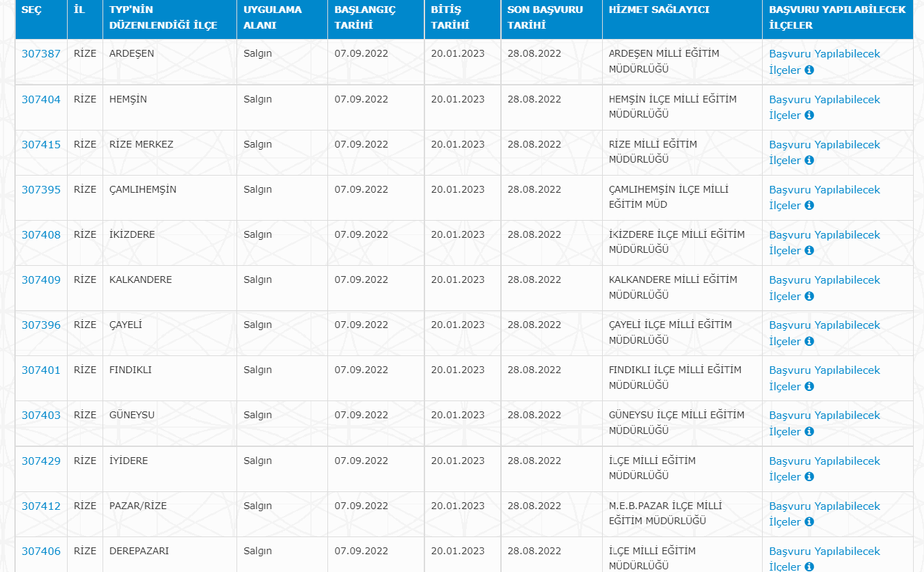This screenshot has width=924, height=572.
Task: Select program number 307403
Action: pos(41,415)
